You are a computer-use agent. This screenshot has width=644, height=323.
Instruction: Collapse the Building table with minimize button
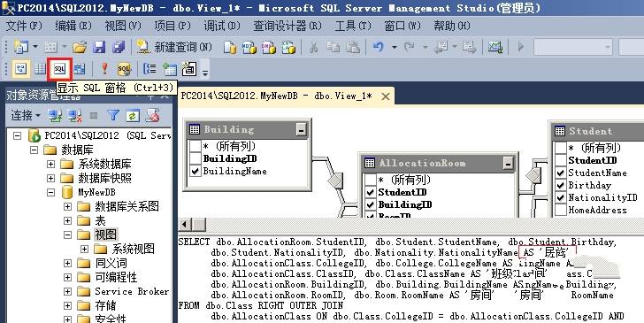point(301,130)
